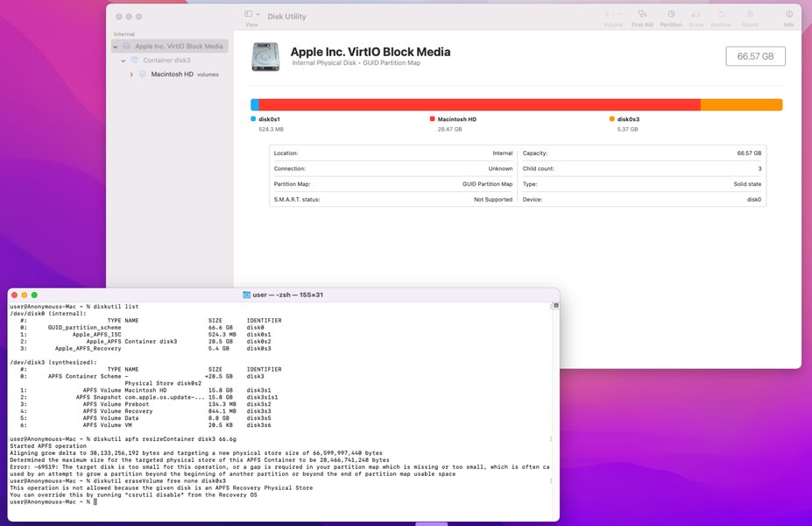The height and width of the screenshot is (526, 812).
Task: Click the diskutil list command line
Action: 74,307
